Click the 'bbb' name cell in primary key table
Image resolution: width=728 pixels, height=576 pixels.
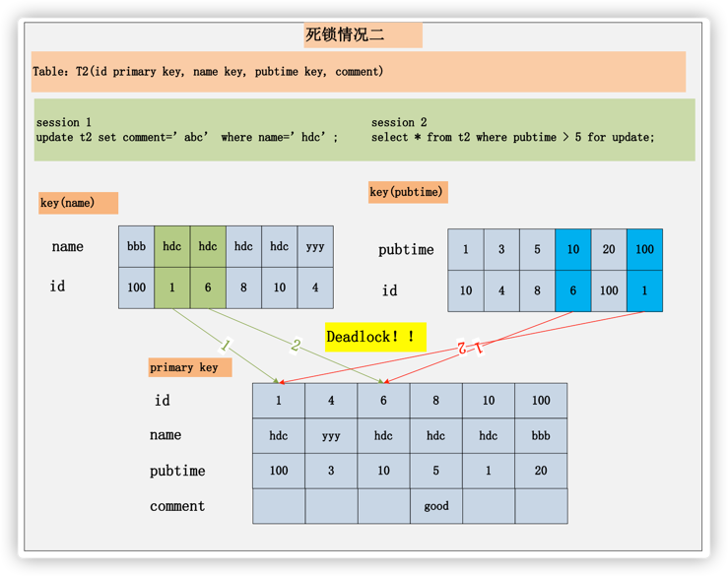[541, 435]
